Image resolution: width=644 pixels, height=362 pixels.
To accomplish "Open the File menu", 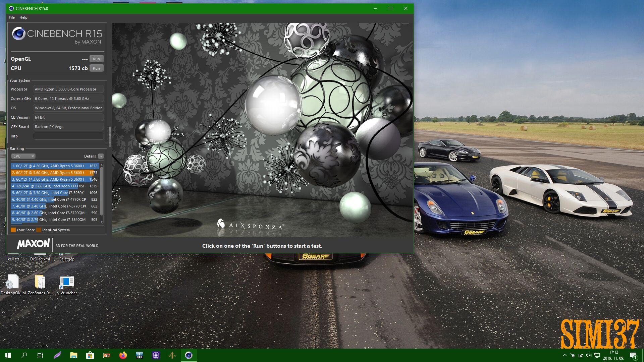I will [12, 17].
